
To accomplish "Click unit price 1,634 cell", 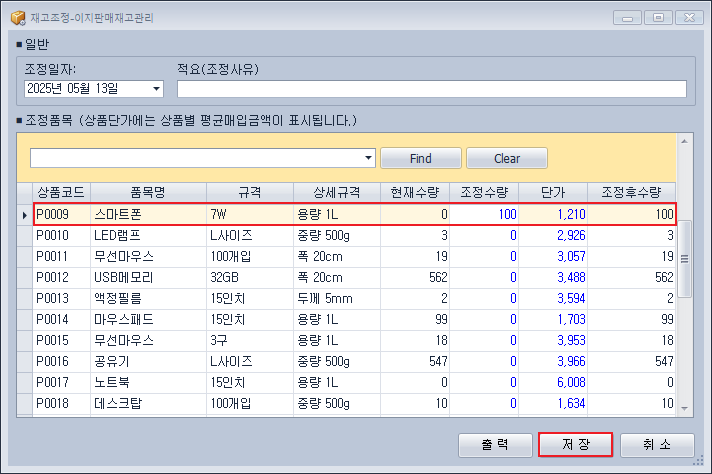I will [x=553, y=404].
